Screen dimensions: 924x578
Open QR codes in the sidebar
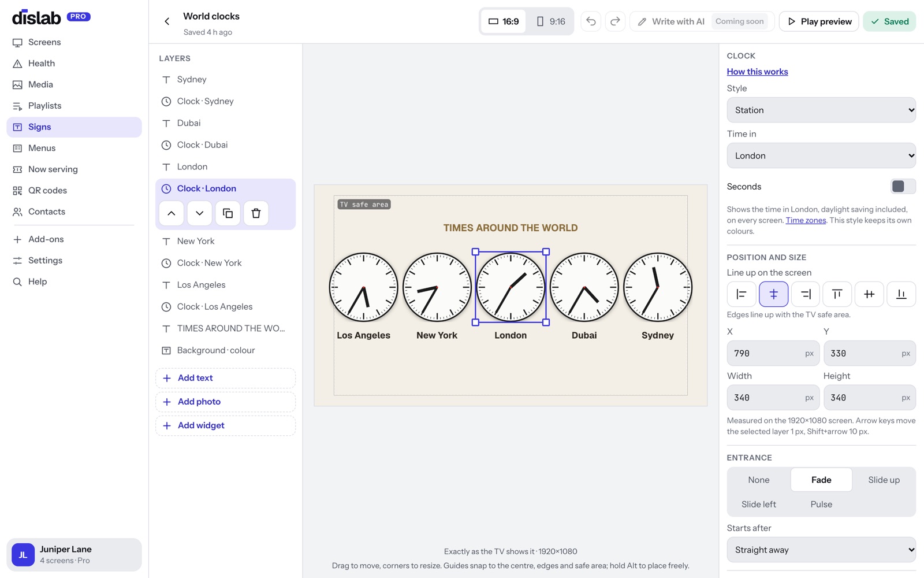74,191
